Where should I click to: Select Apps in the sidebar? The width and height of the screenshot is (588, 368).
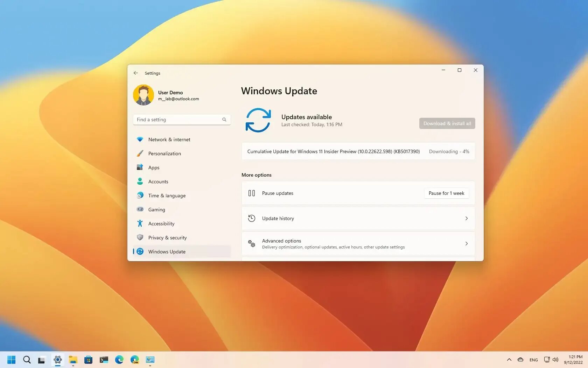(x=182, y=168)
